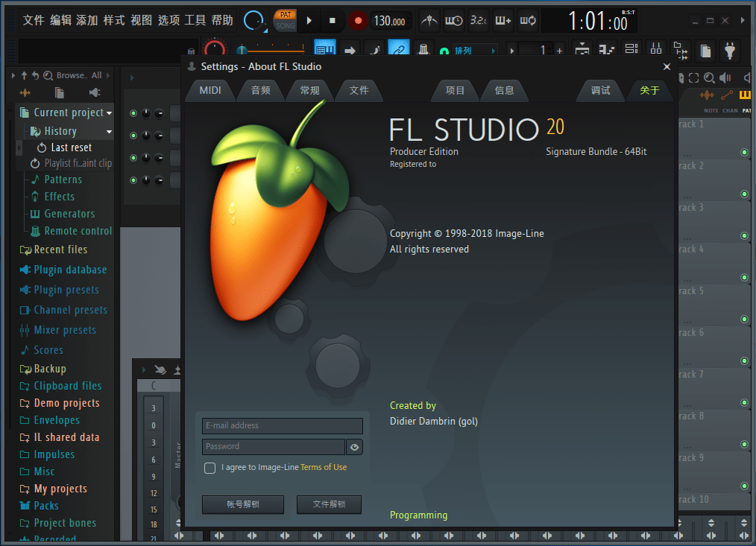The width and height of the screenshot is (756, 546).
Task: Switch to the MIDI settings tab
Action: (210, 91)
